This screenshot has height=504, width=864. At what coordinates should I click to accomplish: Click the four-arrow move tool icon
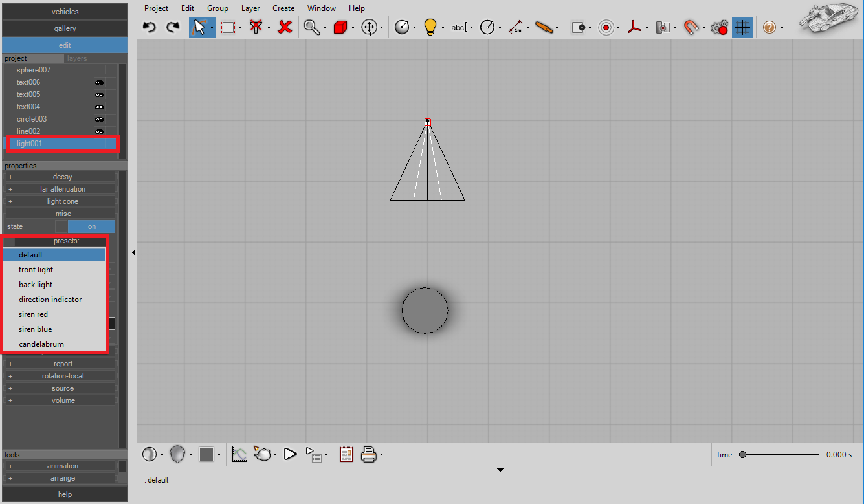click(370, 27)
